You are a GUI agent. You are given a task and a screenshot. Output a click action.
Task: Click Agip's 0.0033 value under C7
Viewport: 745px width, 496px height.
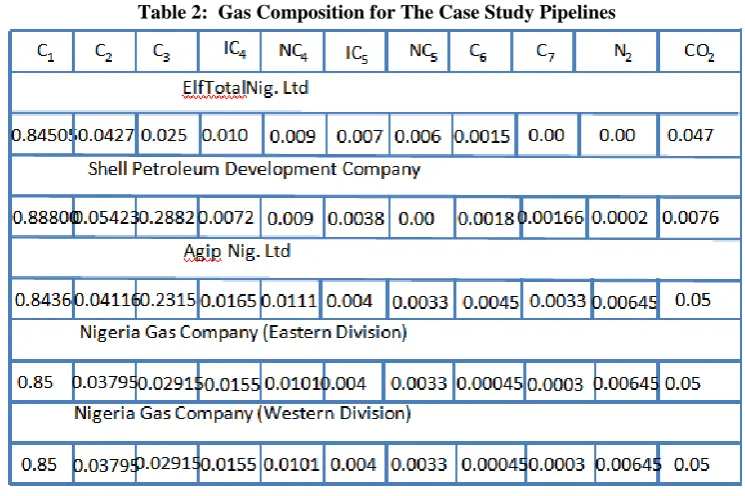point(557,301)
